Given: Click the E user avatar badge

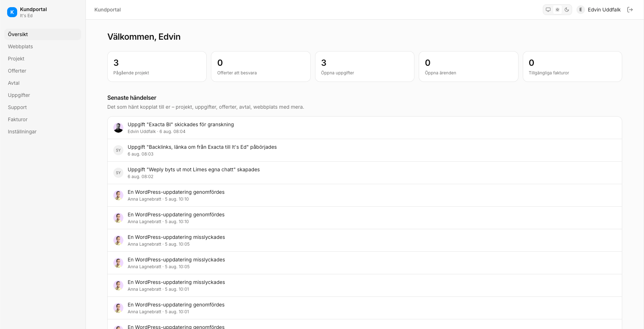Looking at the screenshot, I should point(581,10).
